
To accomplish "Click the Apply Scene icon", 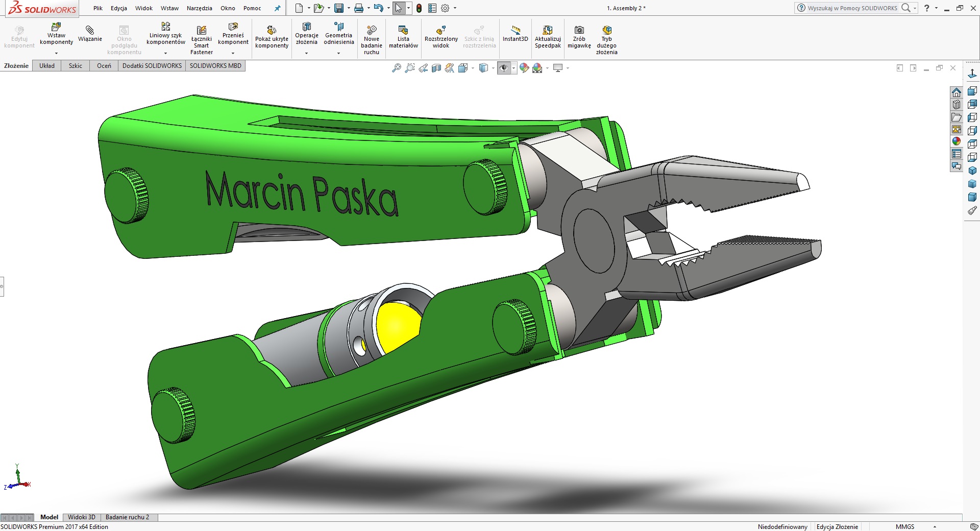I will 537,68.
